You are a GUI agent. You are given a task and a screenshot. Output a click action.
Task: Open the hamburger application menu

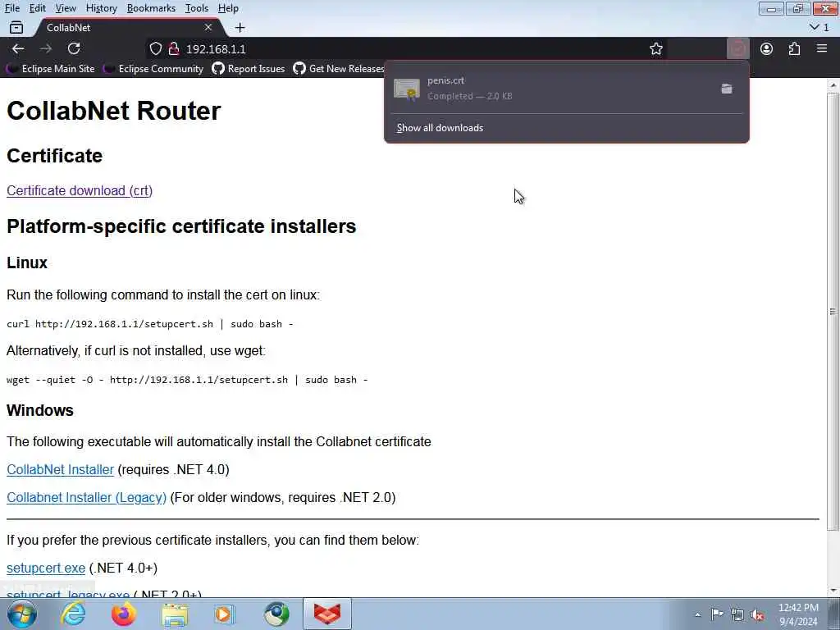[822, 48]
